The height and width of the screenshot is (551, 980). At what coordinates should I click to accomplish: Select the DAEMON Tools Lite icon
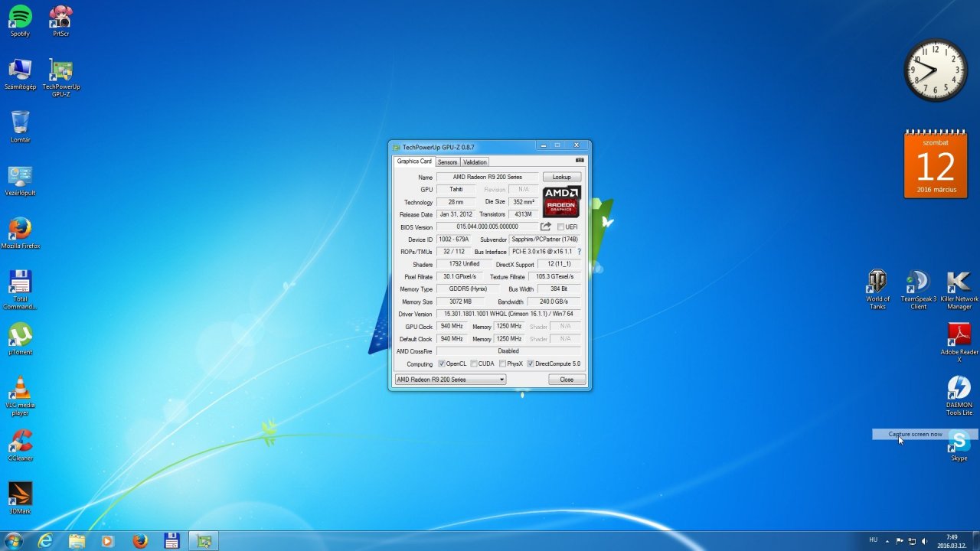pyautogui.click(x=959, y=396)
